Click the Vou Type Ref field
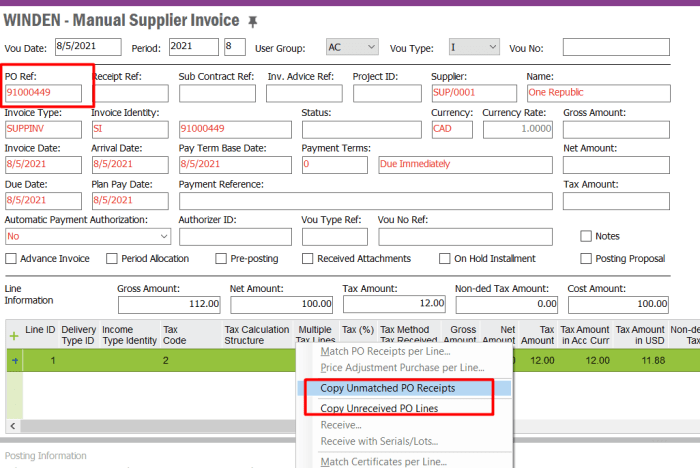 pyautogui.click(x=335, y=237)
